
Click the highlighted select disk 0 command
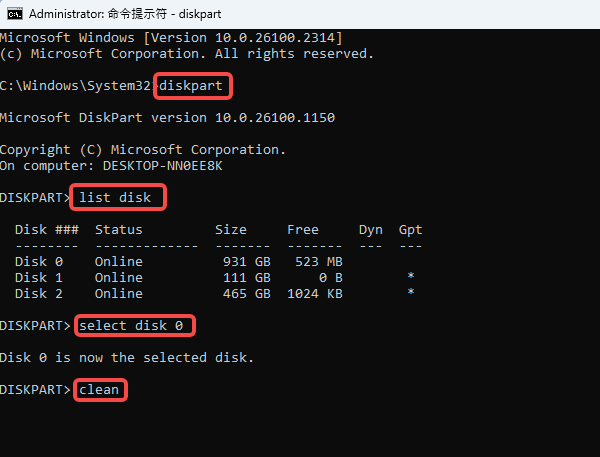pos(134,325)
